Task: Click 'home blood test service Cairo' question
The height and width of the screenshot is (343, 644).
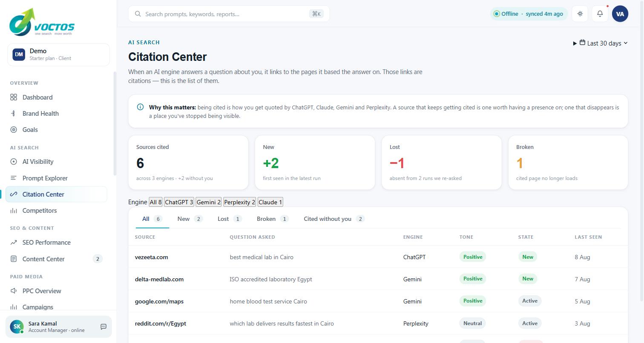Action: coord(268,301)
